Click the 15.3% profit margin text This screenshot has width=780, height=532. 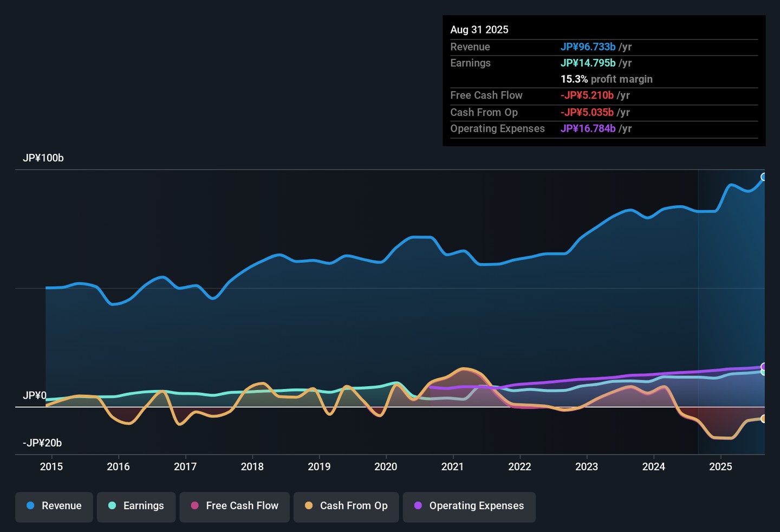pos(606,79)
